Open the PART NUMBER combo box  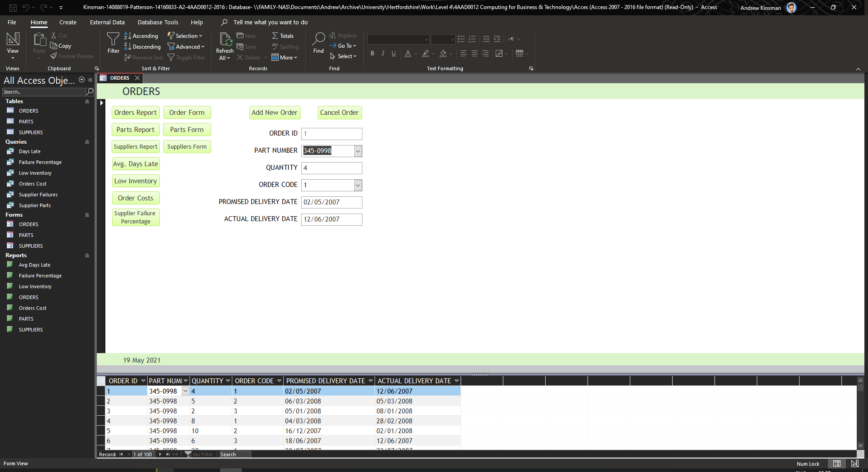point(357,151)
